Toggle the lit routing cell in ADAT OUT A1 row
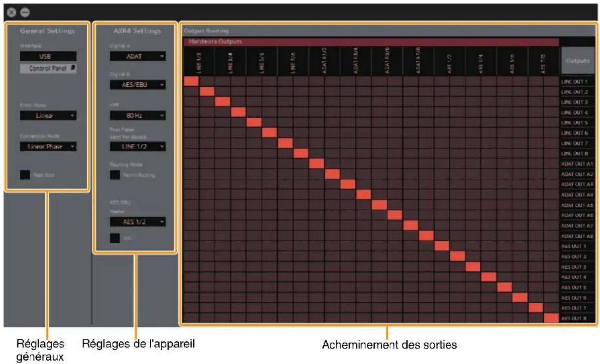600x364 pixels. (317, 163)
